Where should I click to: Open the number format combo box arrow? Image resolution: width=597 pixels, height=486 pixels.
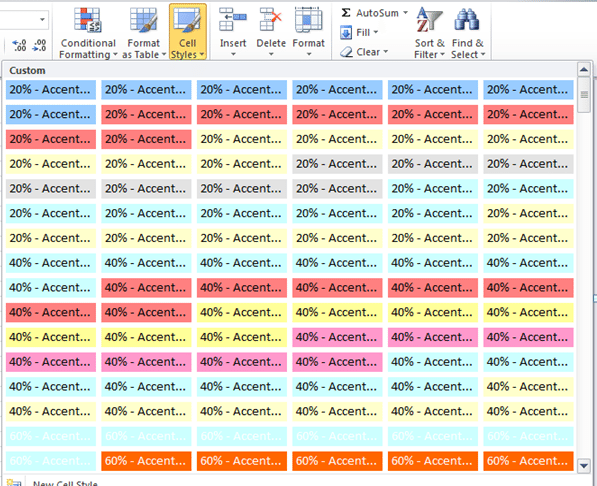(42, 19)
